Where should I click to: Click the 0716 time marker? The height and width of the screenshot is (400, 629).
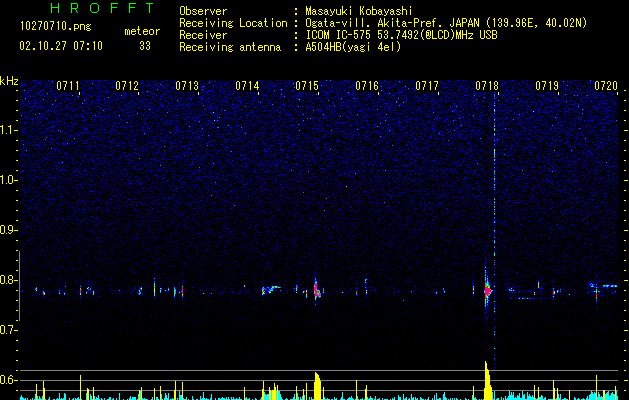[367, 86]
